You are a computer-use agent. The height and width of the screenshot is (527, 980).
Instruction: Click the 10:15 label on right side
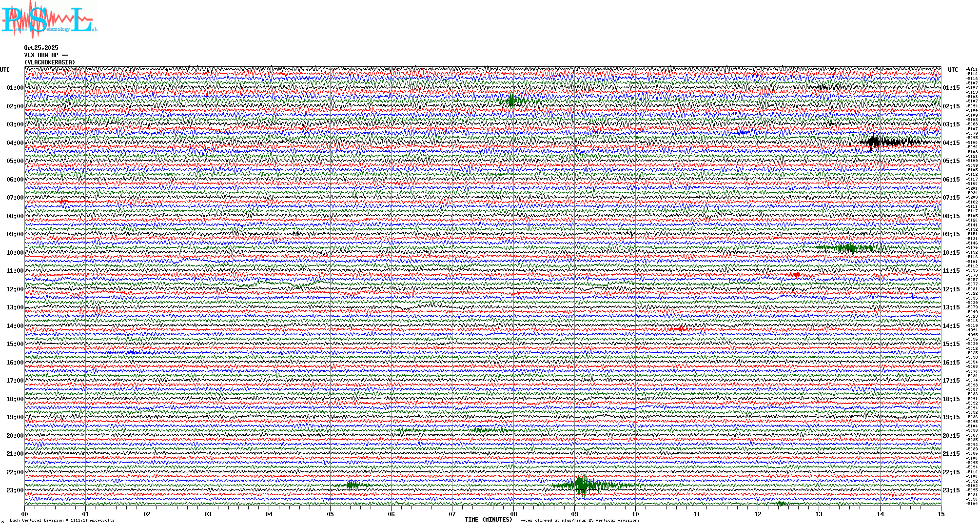pyautogui.click(x=951, y=253)
